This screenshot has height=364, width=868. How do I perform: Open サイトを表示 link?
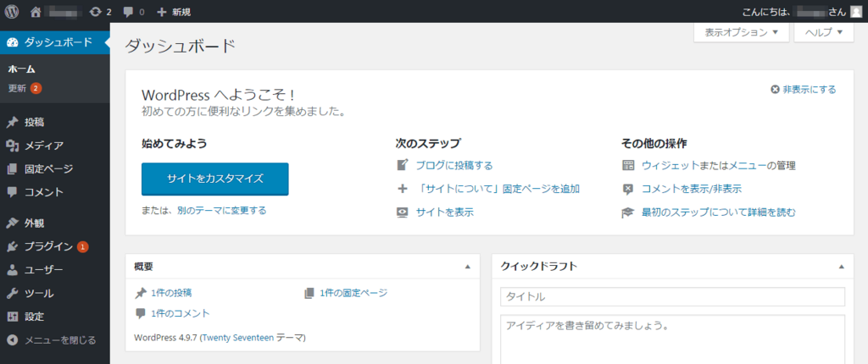(444, 212)
